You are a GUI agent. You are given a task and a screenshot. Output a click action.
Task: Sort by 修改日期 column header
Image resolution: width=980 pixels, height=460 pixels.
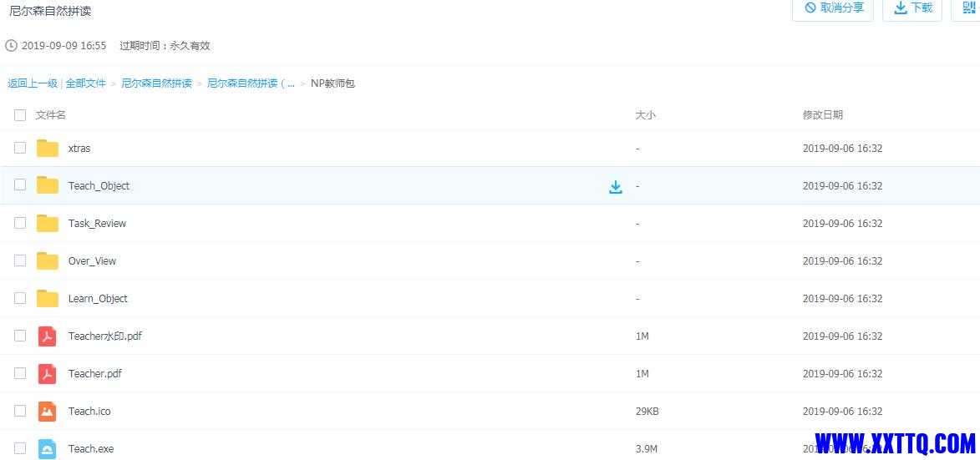[822, 115]
